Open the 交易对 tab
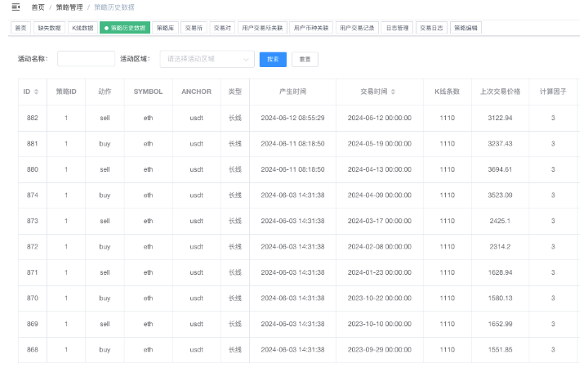This screenshot has height=368, width=588. click(222, 28)
